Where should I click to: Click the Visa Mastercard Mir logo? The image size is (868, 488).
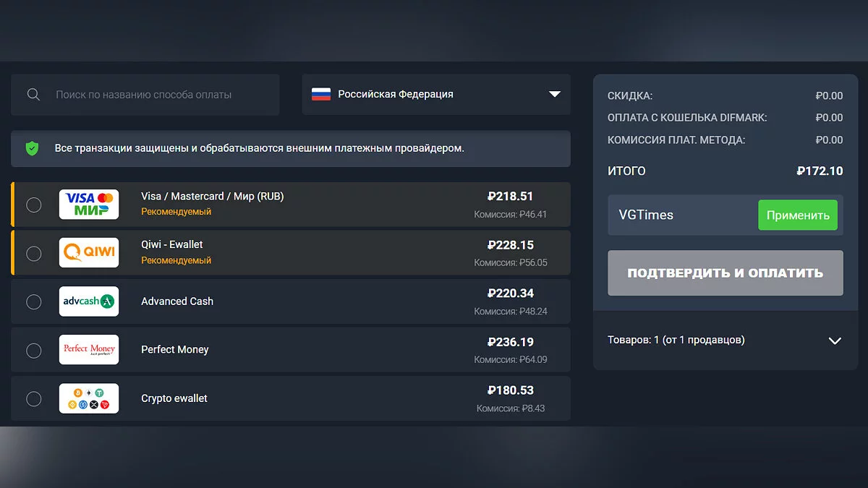tap(89, 205)
